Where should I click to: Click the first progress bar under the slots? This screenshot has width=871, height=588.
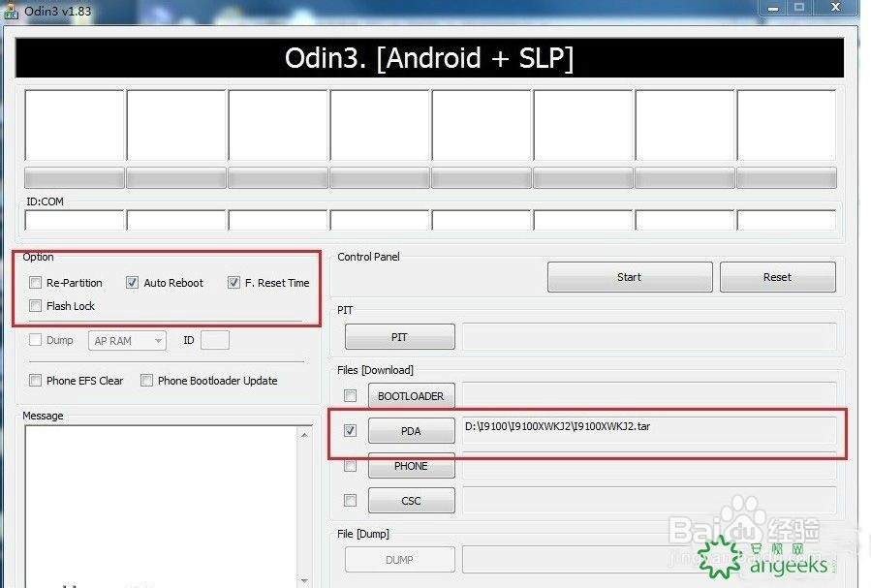(75, 177)
